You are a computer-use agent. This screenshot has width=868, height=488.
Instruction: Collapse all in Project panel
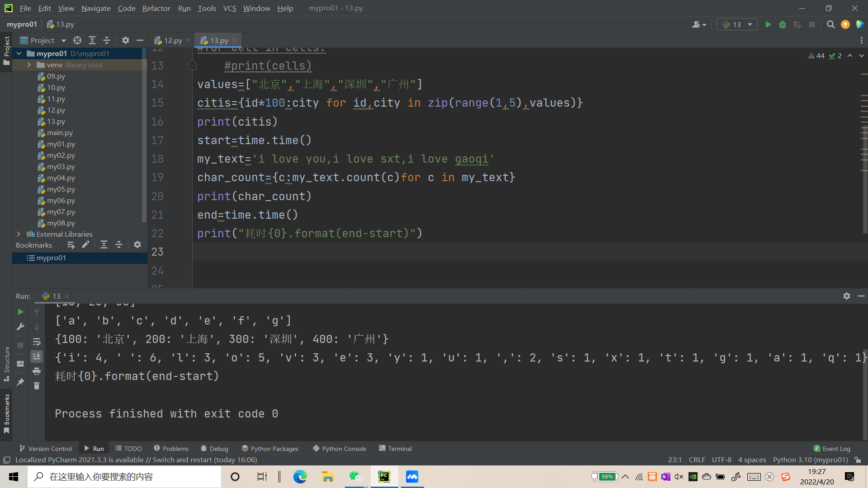click(x=107, y=40)
